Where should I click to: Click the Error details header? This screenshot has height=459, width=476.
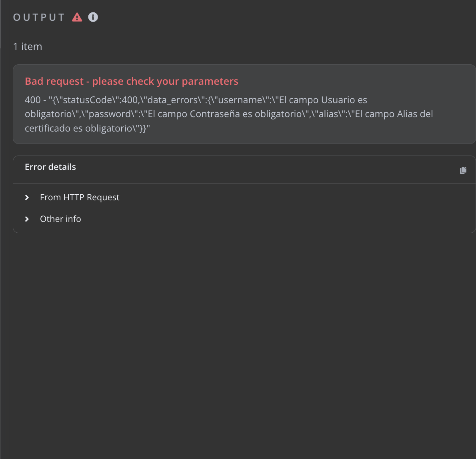[x=50, y=167]
